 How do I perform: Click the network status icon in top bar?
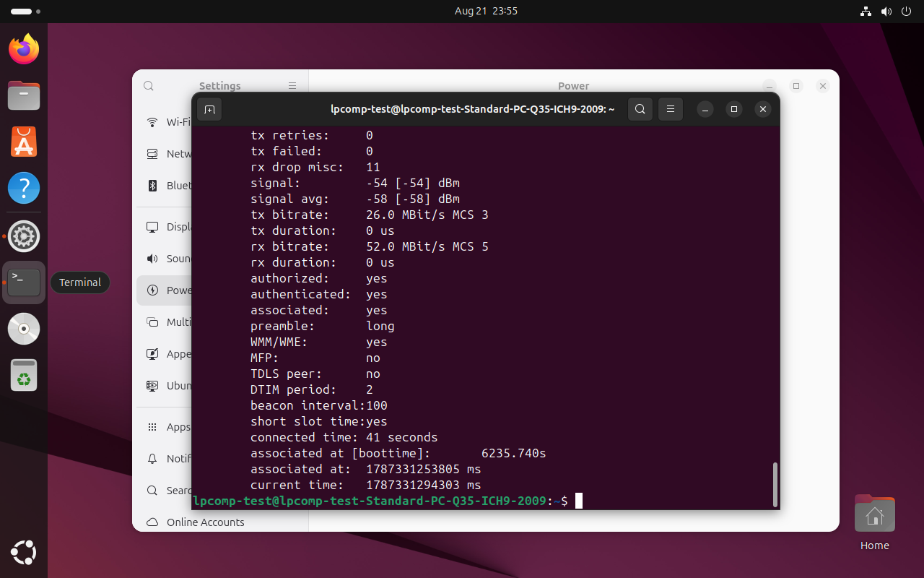click(866, 12)
